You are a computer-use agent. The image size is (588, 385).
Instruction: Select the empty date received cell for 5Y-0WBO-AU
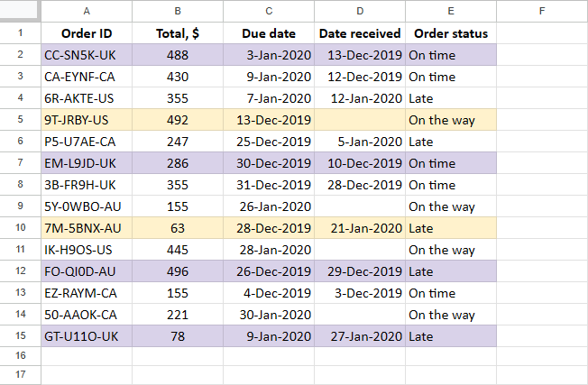pos(360,206)
